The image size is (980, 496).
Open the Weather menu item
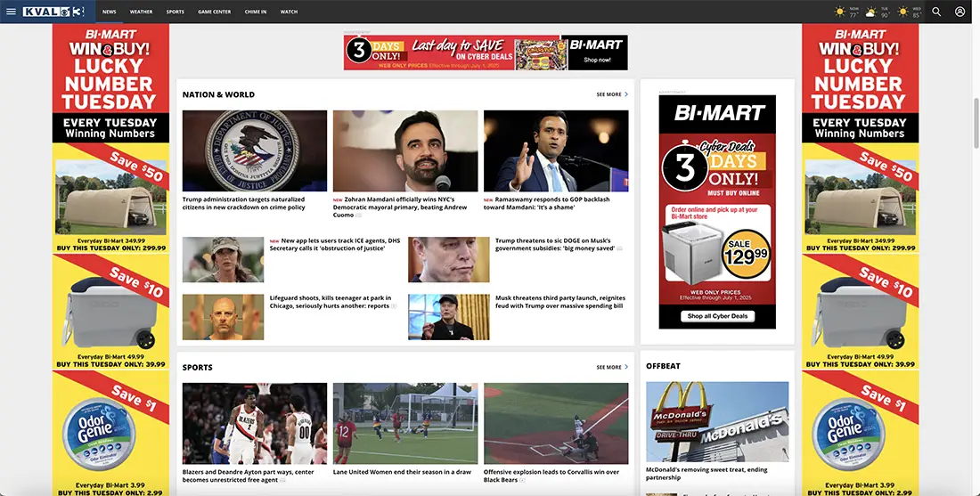[142, 12]
